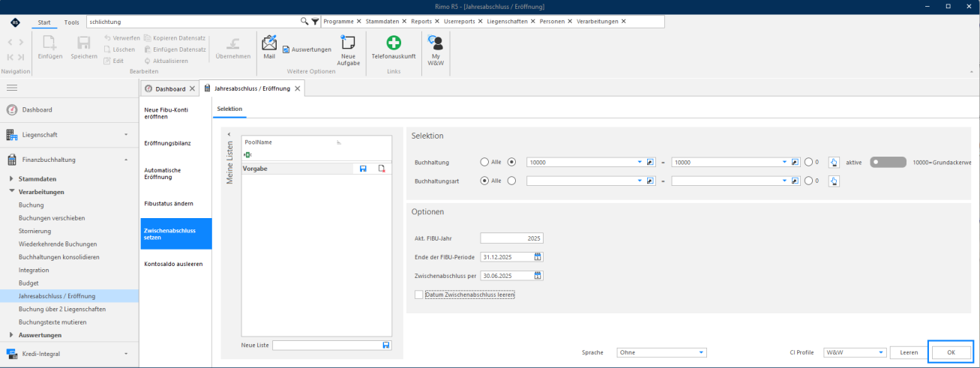Click the Rimo R5 application logo
Image resolution: width=980 pixels, height=368 pixels.
[15, 22]
